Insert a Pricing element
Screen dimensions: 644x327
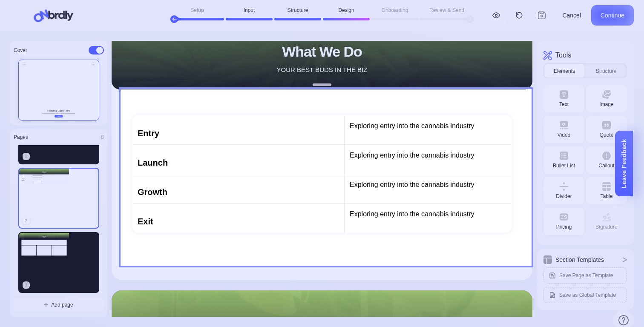[x=563, y=221]
